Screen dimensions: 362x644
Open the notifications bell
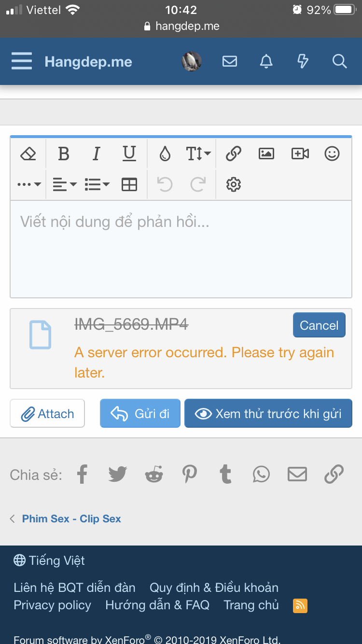[x=266, y=61]
